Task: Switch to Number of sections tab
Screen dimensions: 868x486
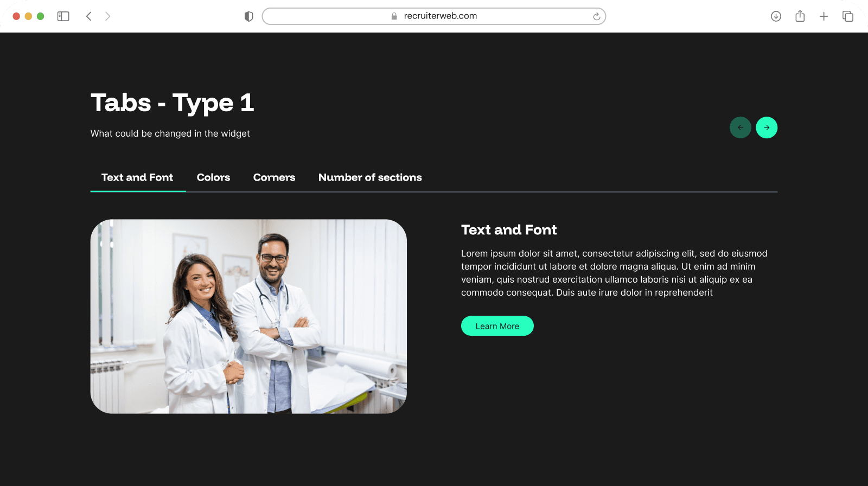Action: coord(370,177)
